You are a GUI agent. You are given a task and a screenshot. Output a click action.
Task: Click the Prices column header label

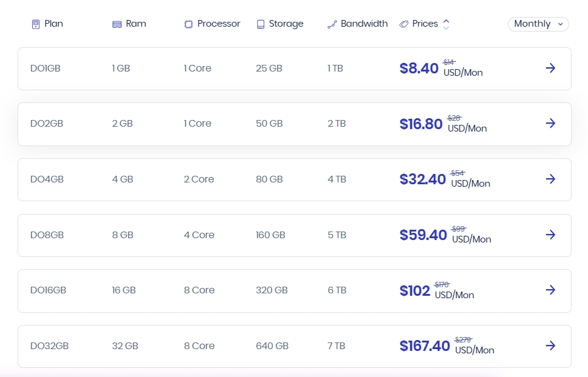[425, 24]
